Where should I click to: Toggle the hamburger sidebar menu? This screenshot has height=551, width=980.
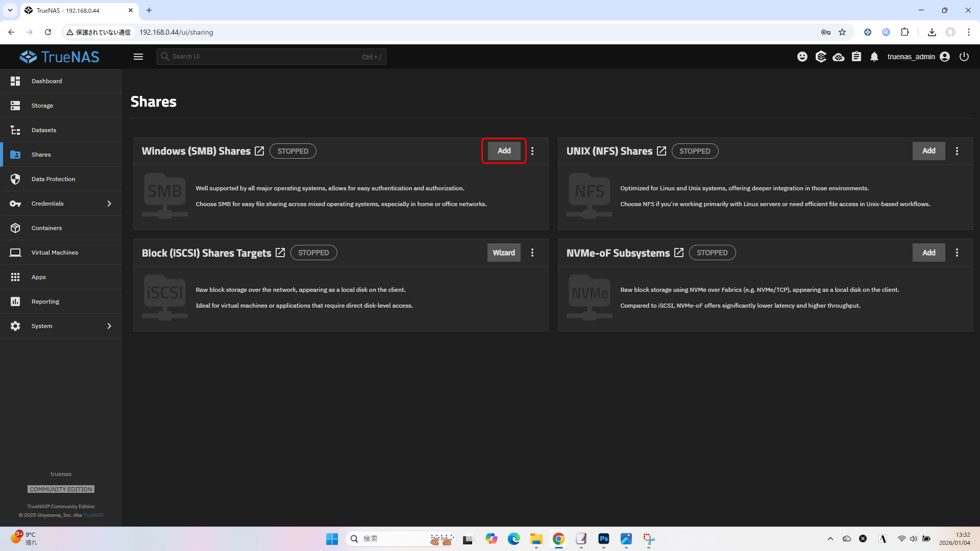(x=138, y=57)
